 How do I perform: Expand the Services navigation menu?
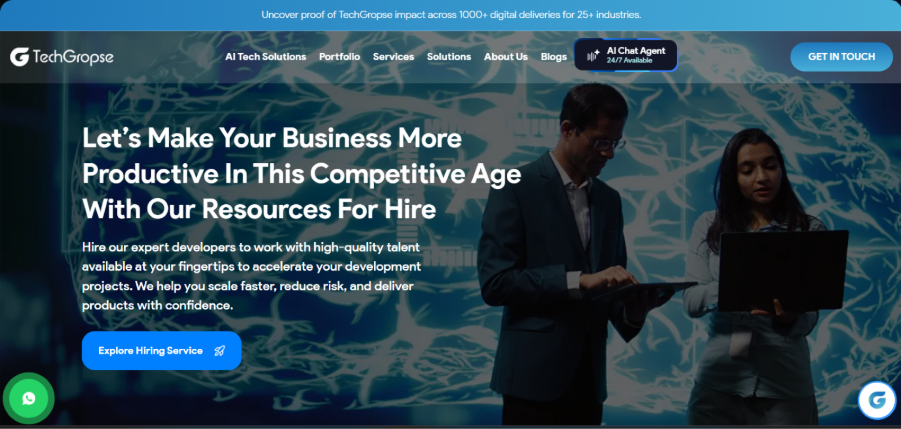394,57
